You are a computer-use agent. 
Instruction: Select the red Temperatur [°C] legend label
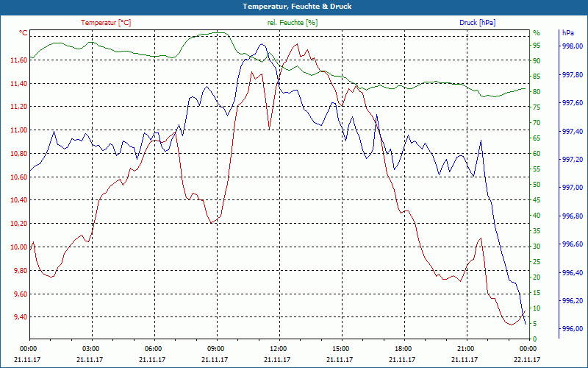[106, 23]
